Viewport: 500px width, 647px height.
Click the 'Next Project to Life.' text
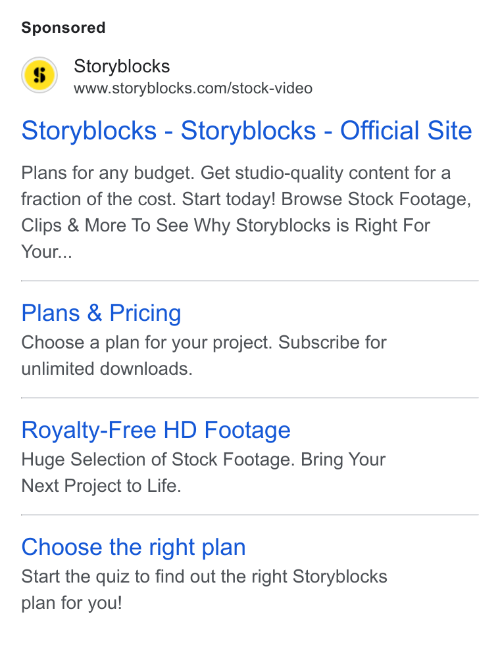pyautogui.click(x=101, y=486)
